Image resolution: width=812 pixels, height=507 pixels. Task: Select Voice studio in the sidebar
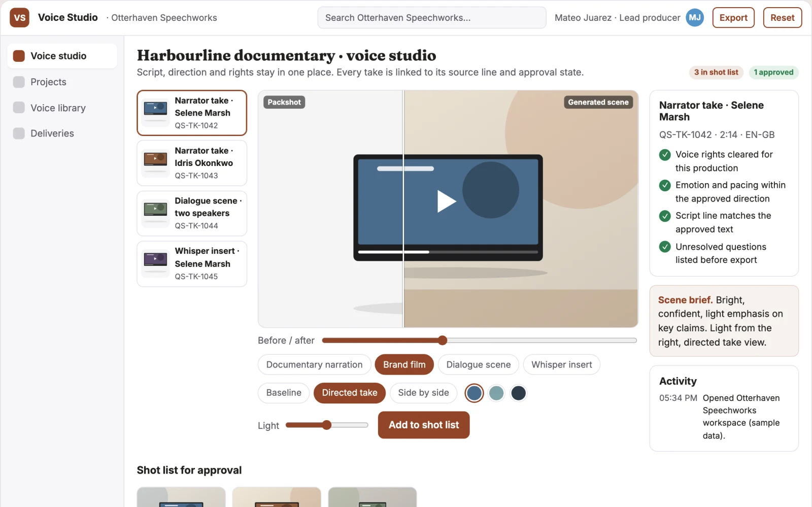click(x=62, y=56)
